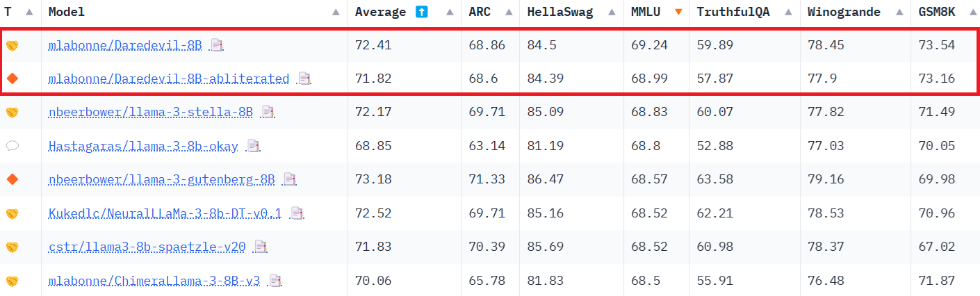Click document icon beside ChimeraLlama-3-8B-v3

coord(275,281)
